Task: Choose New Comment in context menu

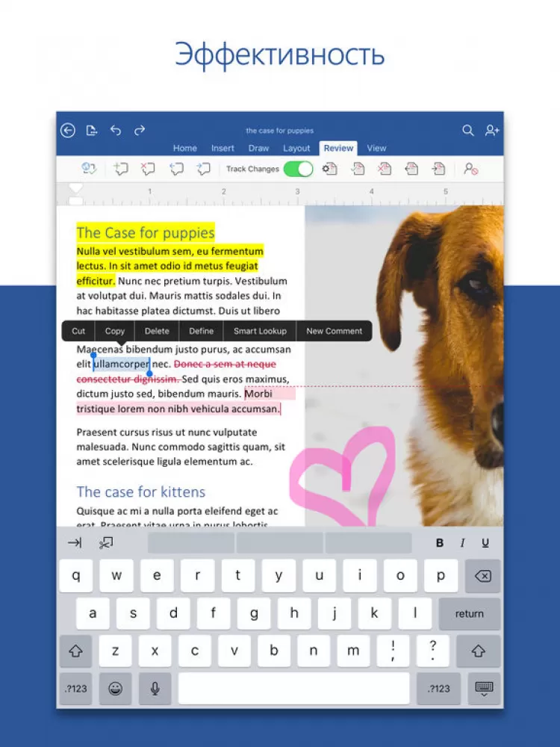Action: pyautogui.click(x=335, y=331)
